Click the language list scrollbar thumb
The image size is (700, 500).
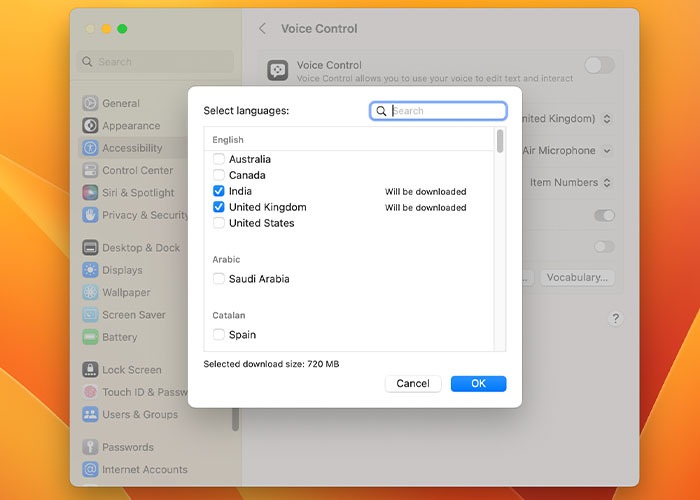(x=500, y=141)
